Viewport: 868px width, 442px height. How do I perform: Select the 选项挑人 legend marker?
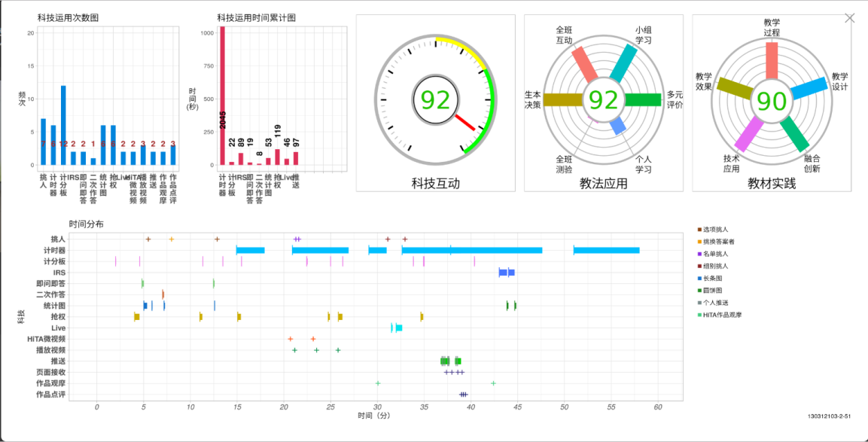click(700, 229)
